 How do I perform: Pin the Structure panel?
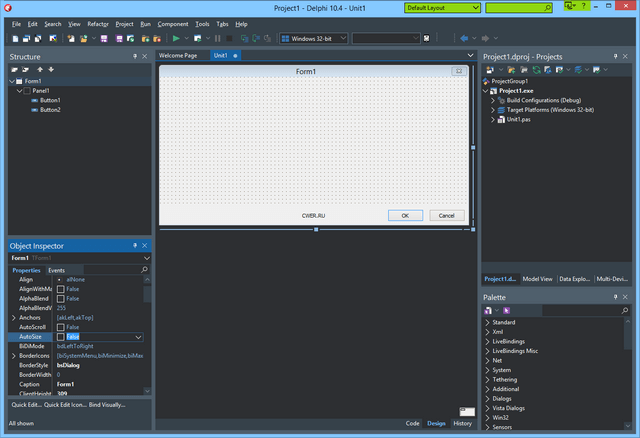pyautogui.click(x=135, y=57)
